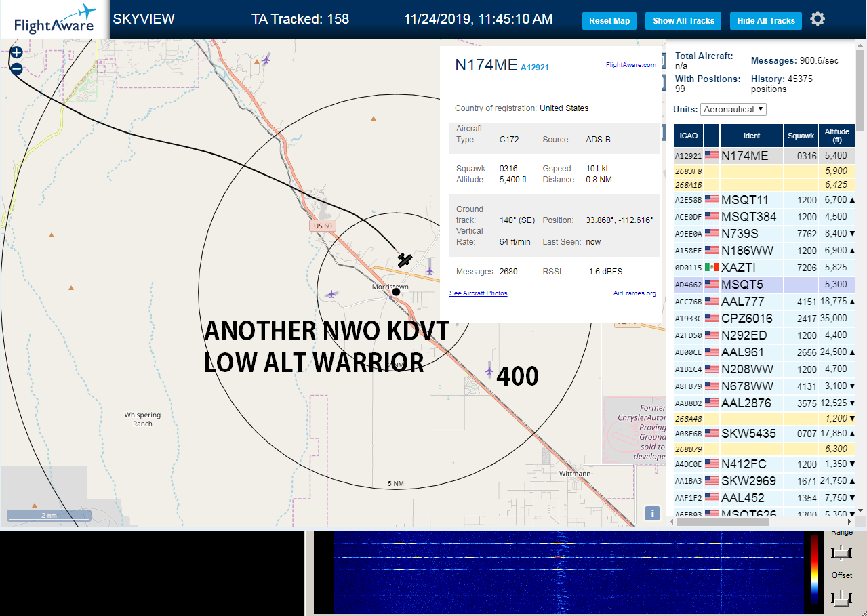Select the yellow 268B79 row
This screenshot has height=616, width=867.
click(765, 449)
